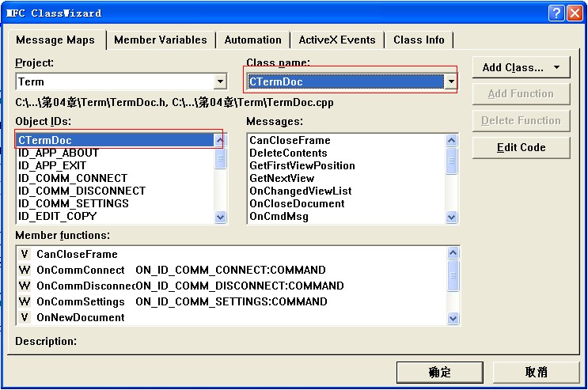Click the Object IDs scrollbar thumb
This screenshot has height=390, width=588.
[x=221, y=158]
